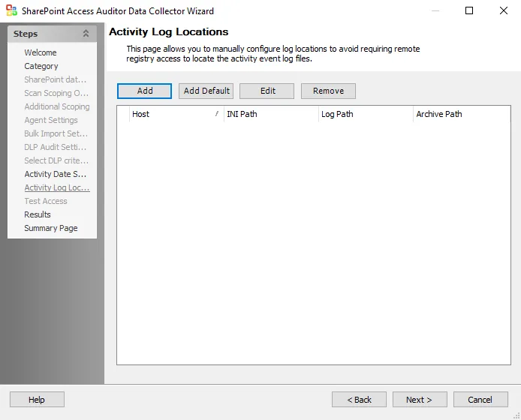The width and height of the screenshot is (521, 420).
Task: Close the wizard window
Action: tap(504, 10)
